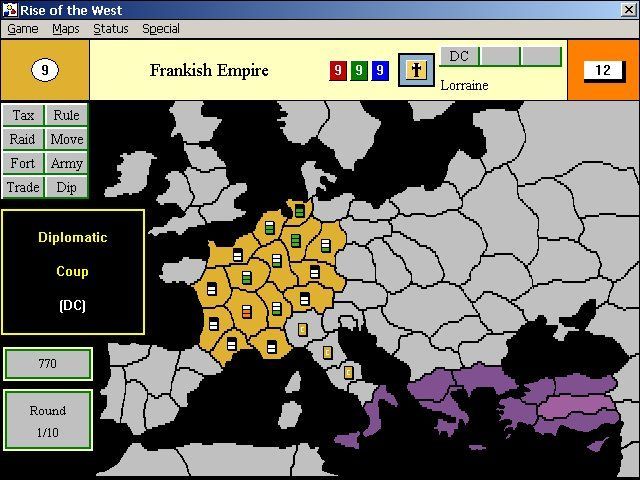
Task: Click the Frankish Empire title
Action: pyautogui.click(x=209, y=70)
